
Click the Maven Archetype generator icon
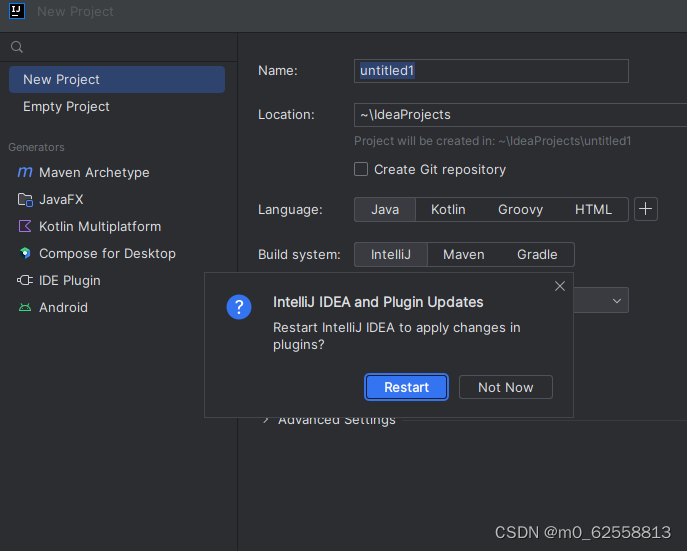point(25,172)
